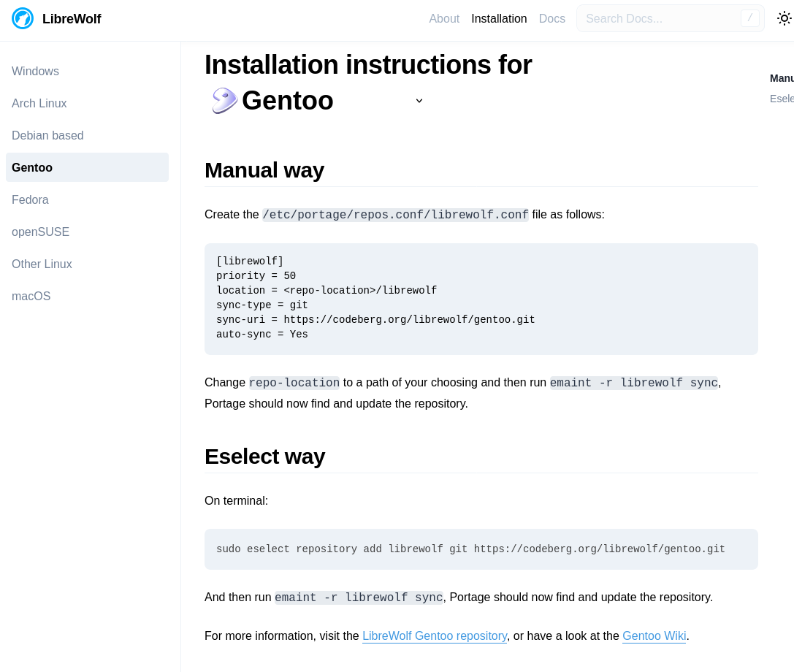Click the Gentoo logo beside the heading
Image resolution: width=794 pixels, height=672 pixels.
pyautogui.click(x=224, y=100)
